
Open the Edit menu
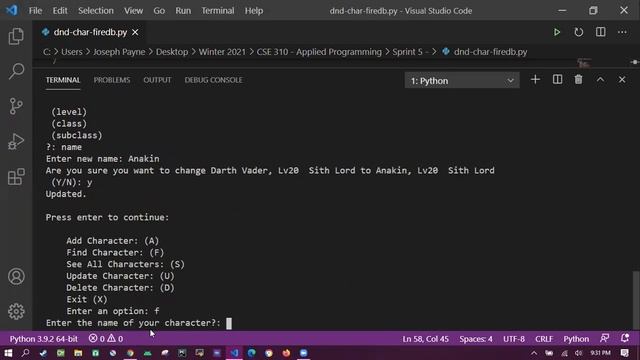[60, 11]
